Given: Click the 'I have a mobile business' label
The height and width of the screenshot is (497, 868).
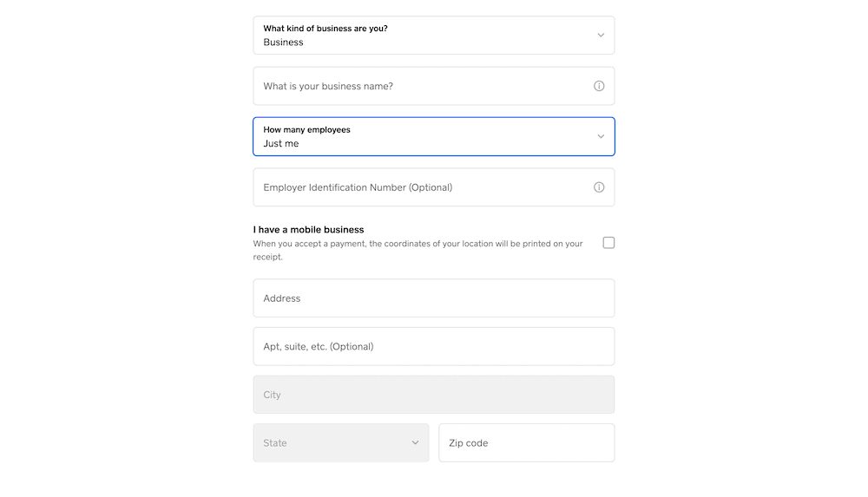Looking at the screenshot, I should point(308,230).
